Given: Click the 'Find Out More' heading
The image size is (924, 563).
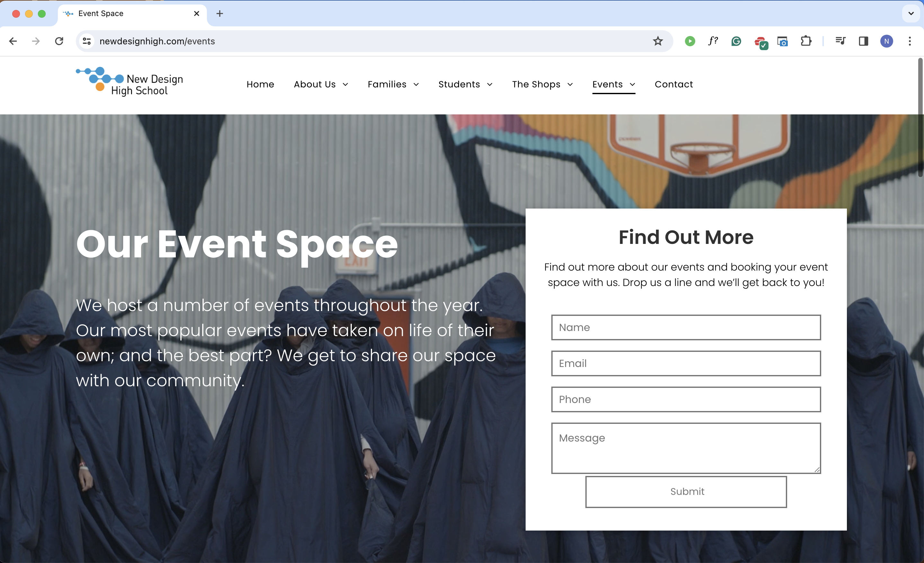Looking at the screenshot, I should coord(686,237).
